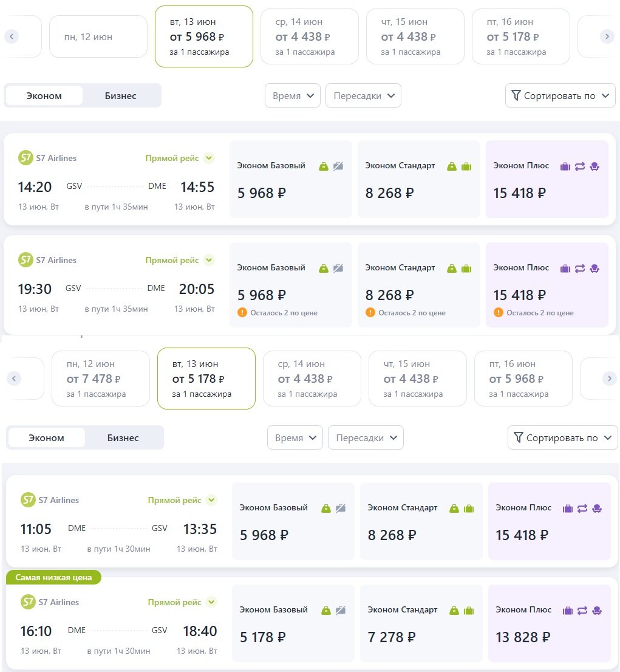Open the lower Пересадки filter dropdown

tap(366, 437)
